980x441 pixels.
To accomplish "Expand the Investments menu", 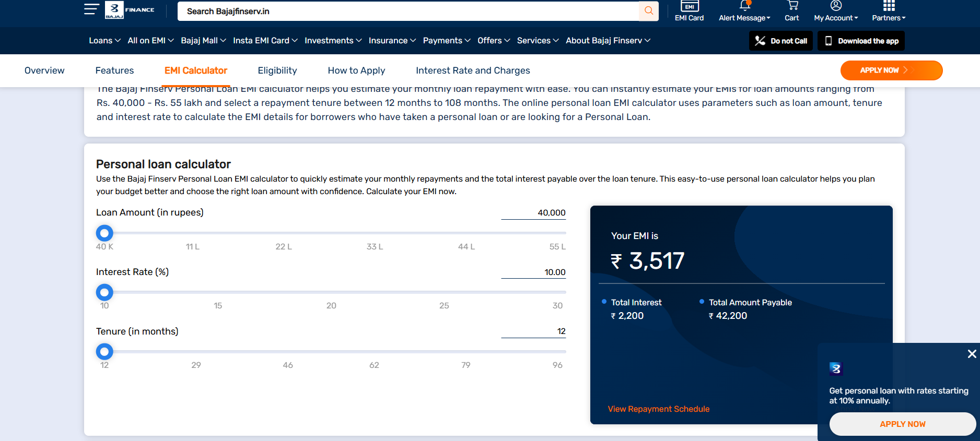I will coord(333,41).
